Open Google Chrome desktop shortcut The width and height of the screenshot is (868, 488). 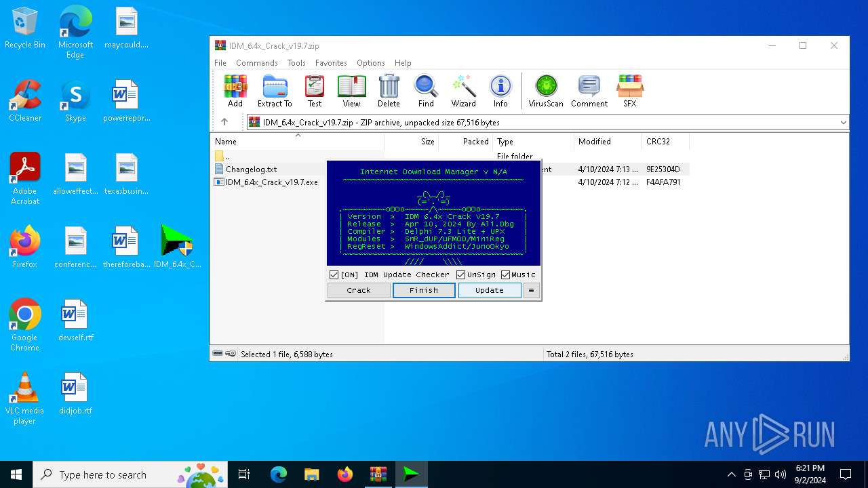pyautogui.click(x=25, y=325)
